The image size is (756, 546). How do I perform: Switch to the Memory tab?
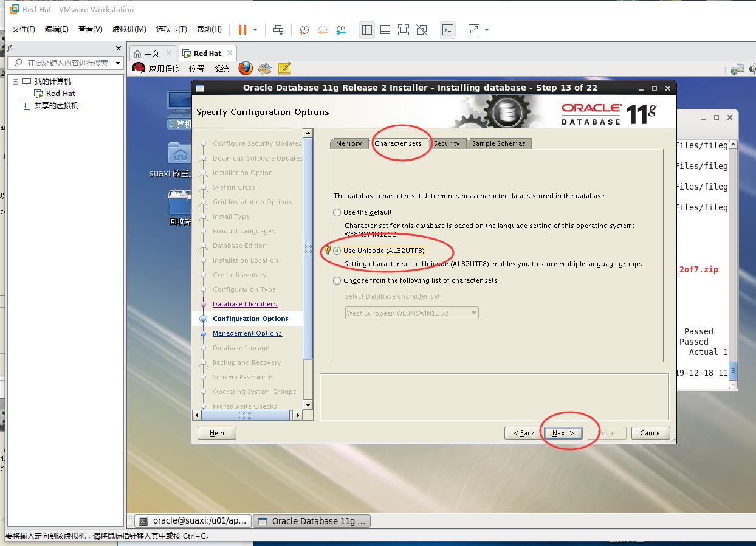[x=349, y=143]
